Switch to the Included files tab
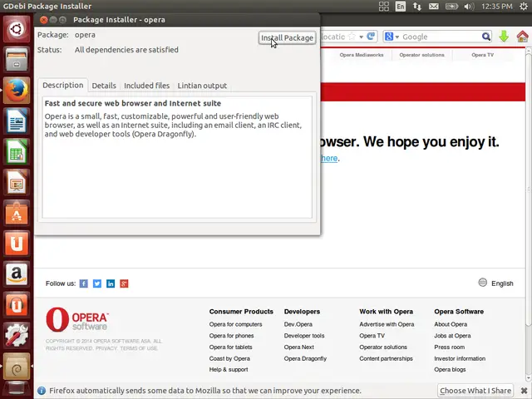Viewport: 532px width, 399px height. [x=146, y=86]
